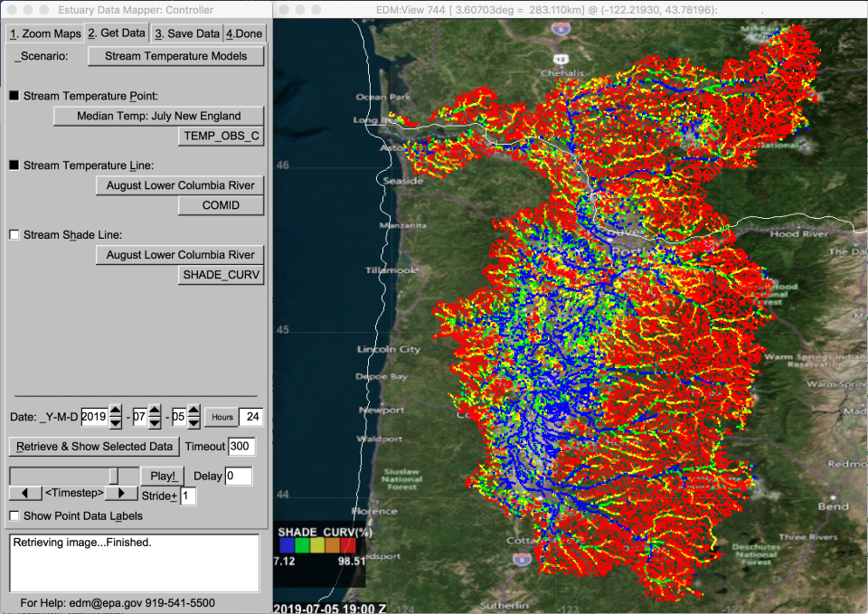Increase the month value using up arrow

coord(155,411)
